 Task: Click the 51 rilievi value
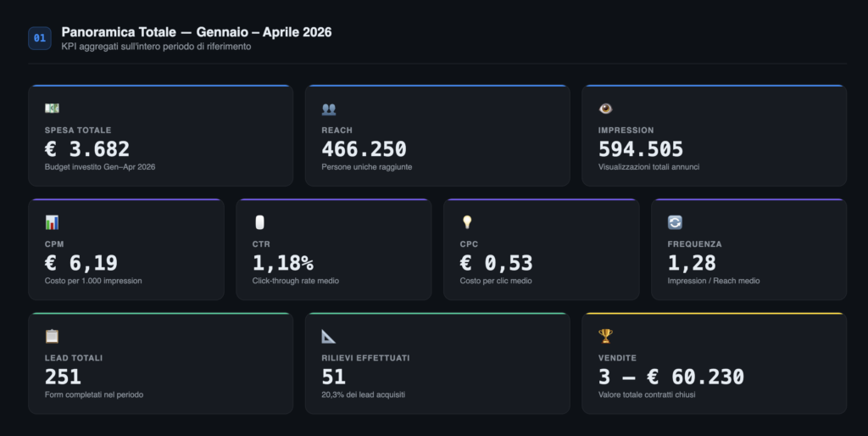click(333, 377)
